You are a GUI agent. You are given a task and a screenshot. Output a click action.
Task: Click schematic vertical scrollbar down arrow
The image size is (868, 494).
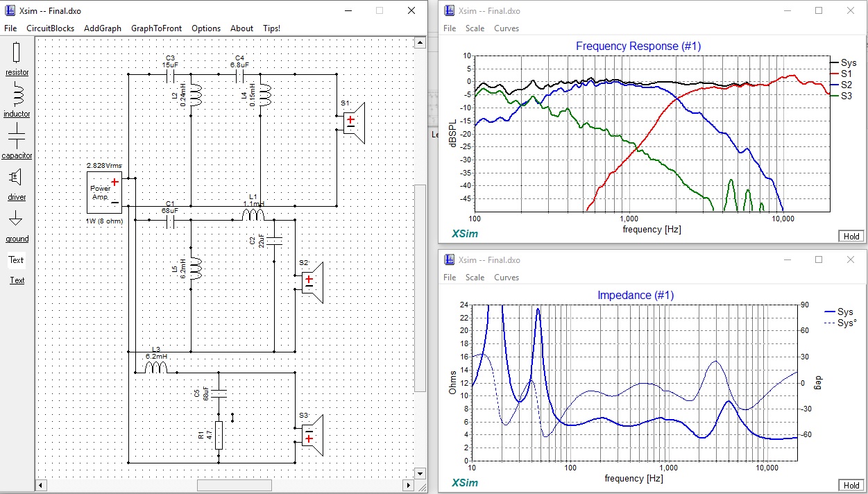pyautogui.click(x=420, y=473)
